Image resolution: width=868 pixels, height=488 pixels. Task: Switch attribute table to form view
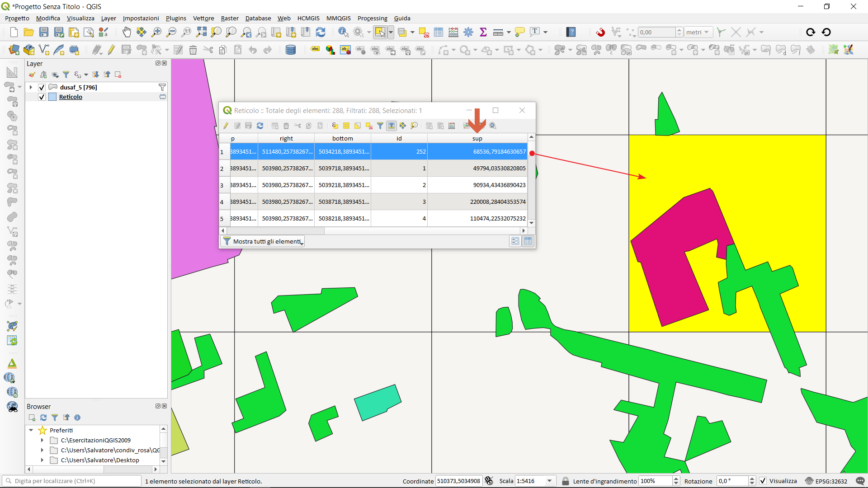515,241
